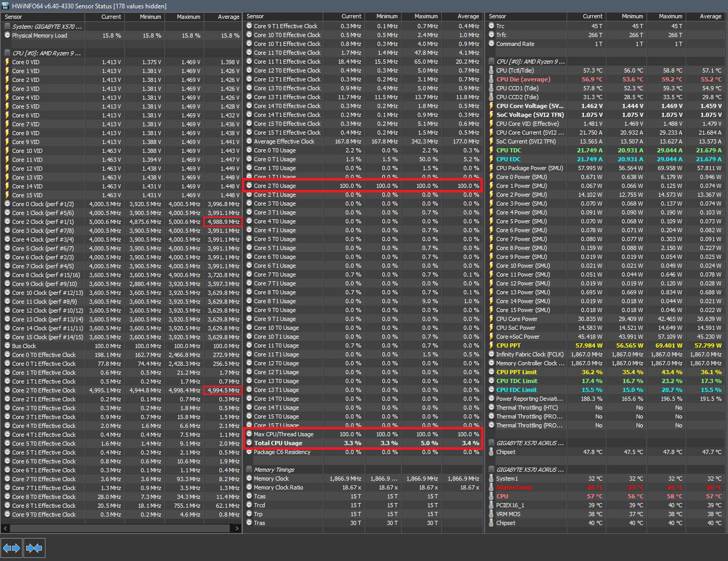Select the Core 8 Clock (perf #15/16) row

(121, 275)
